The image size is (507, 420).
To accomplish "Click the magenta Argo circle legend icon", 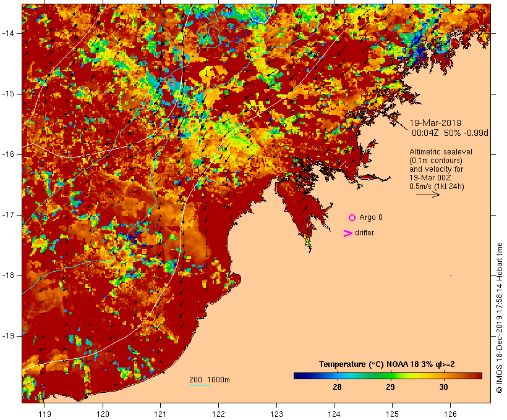I will click(352, 218).
